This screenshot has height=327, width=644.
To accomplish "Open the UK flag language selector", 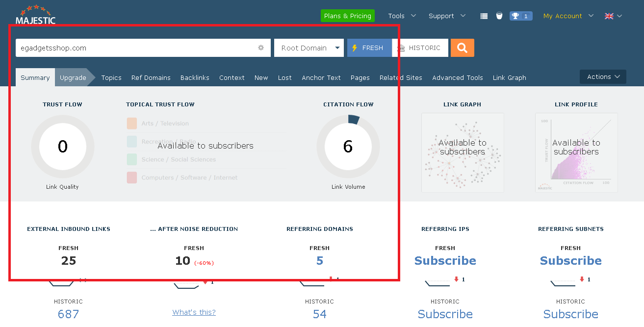I will coord(613,16).
